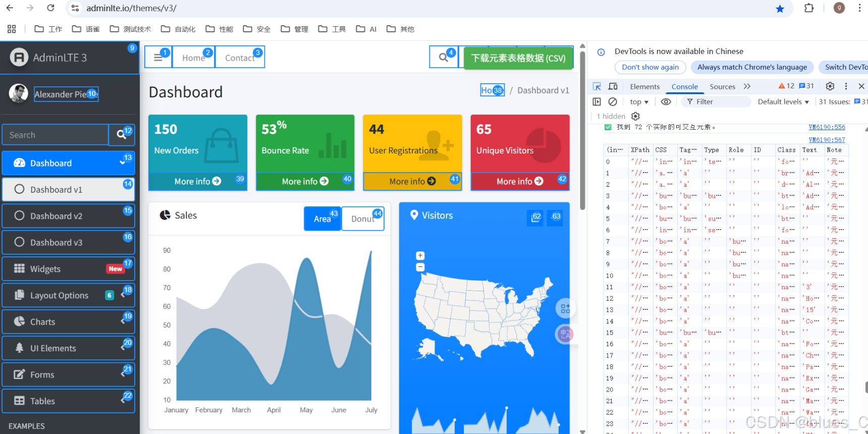Open the 'top' JavaScript context dropdown
Screen dimensions: 868x434
[639, 102]
